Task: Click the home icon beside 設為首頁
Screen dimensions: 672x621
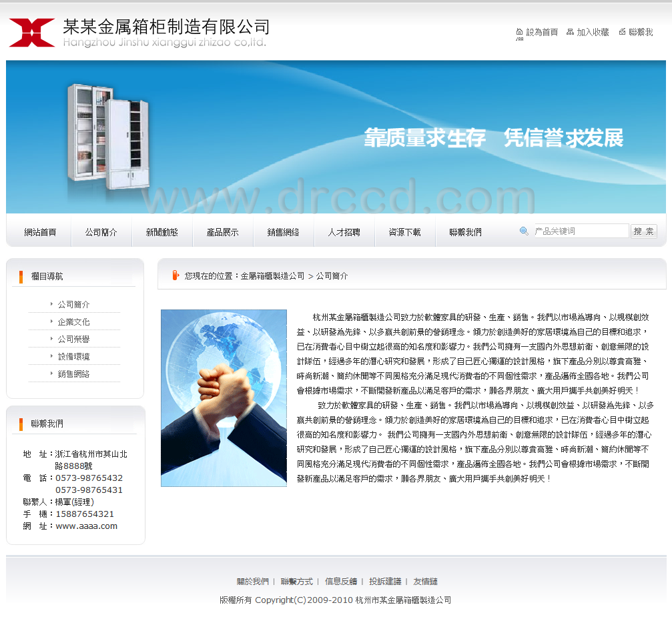Action: [x=519, y=32]
